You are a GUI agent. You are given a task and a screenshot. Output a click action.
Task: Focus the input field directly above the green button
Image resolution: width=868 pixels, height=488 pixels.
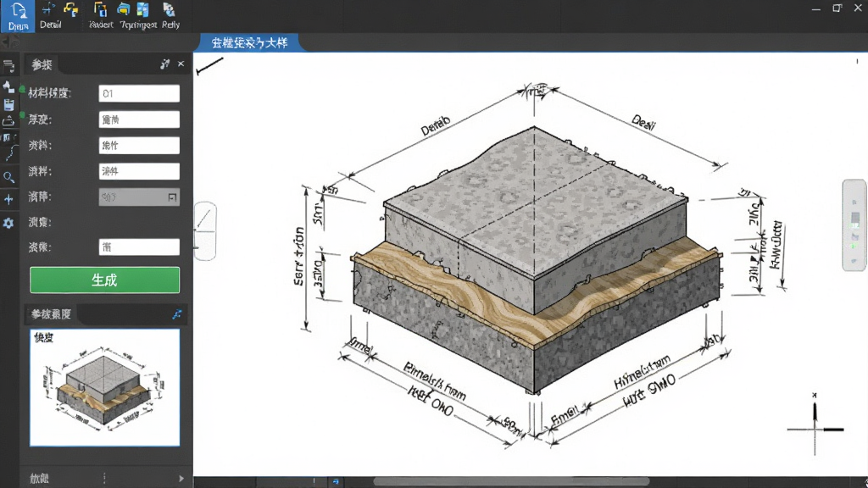(139, 247)
